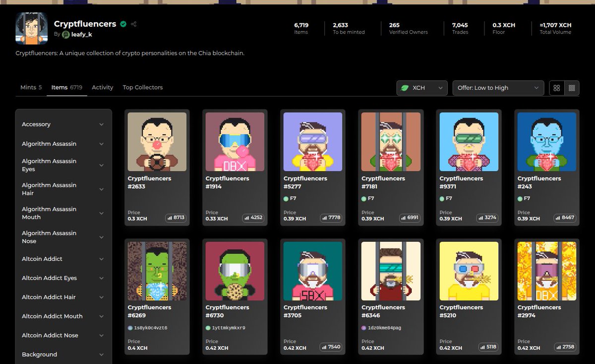Click the F7 owner on item #7181
Image resolution: width=595 pixels, height=364 pixels.
pyautogui.click(x=368, y=199)
